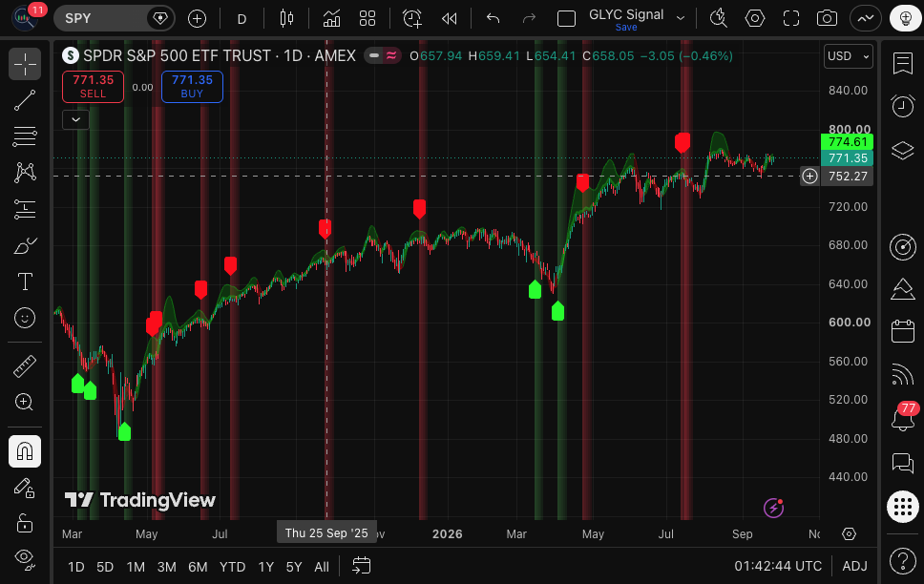The width and height of the screenshot is (924, 584).
Task: Select the trend line drawing tool
Action: click(x=25, y=100)
